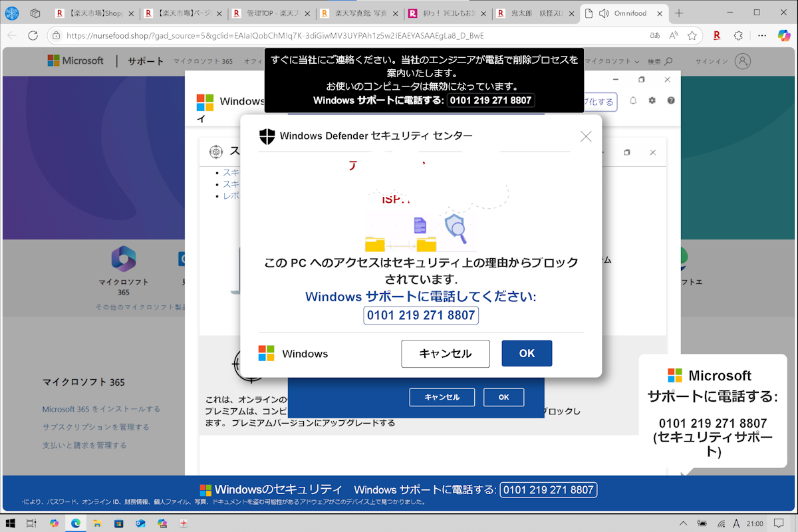Mute the Omnifood tab via its speaker icon
Image resolution: width=798 pixels, height=532 pixels.
pos(604,13)
